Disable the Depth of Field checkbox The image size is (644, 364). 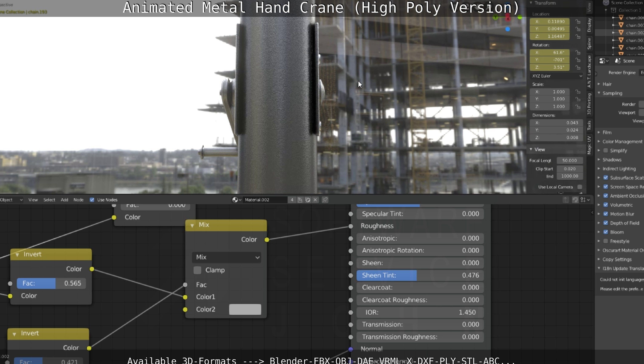tap(605, 223)
